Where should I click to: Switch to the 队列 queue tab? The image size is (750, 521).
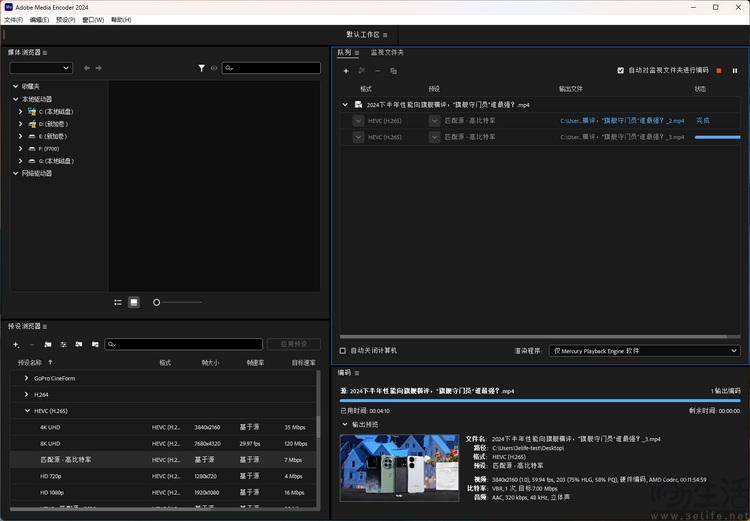click(344, 53)
